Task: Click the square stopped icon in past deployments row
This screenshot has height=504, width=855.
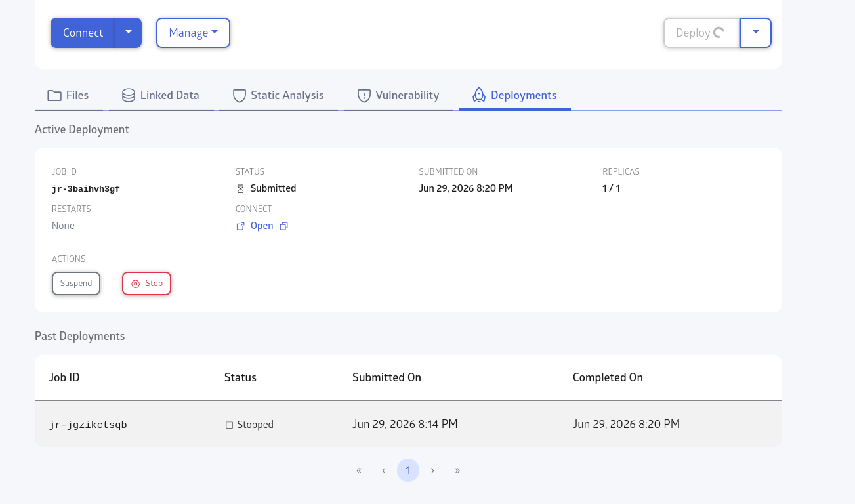Action: 230,425
